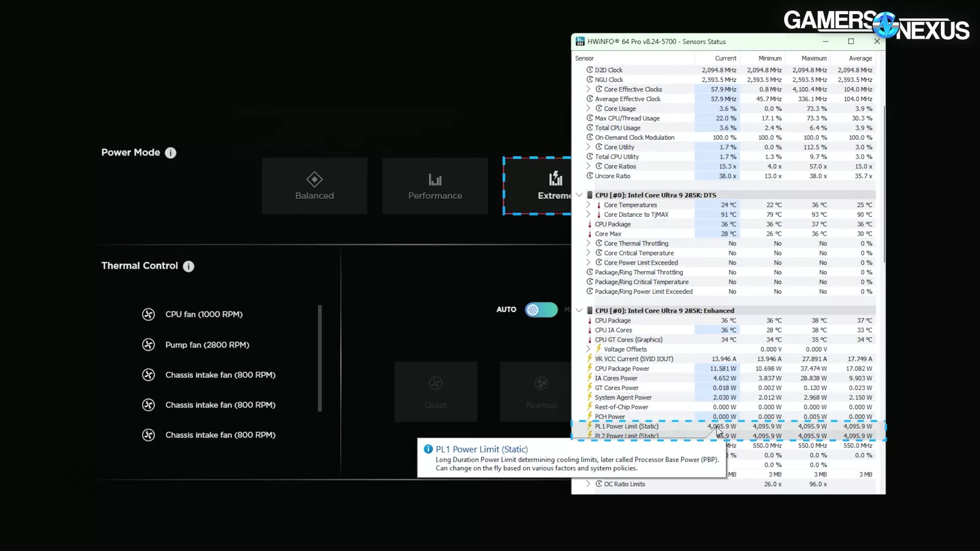
Task: Click the Power Mode info icon
Action: pyautogui.click(x=170, y=153)
